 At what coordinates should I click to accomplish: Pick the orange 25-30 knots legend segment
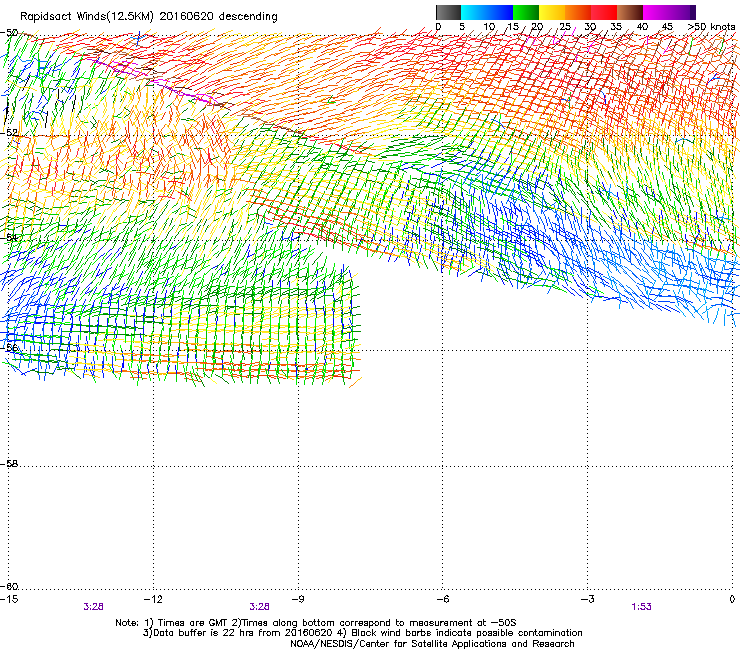pos(578,12)
